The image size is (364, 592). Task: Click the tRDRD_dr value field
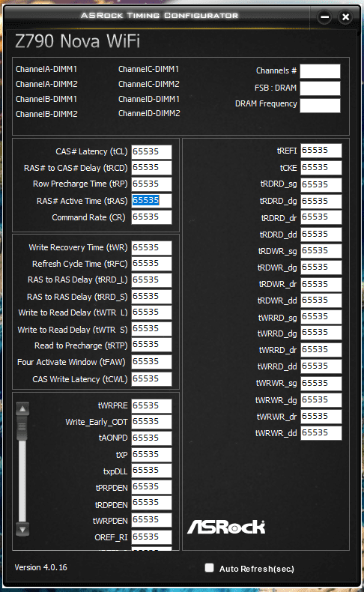pyautogui.click(x=321, y=217)
